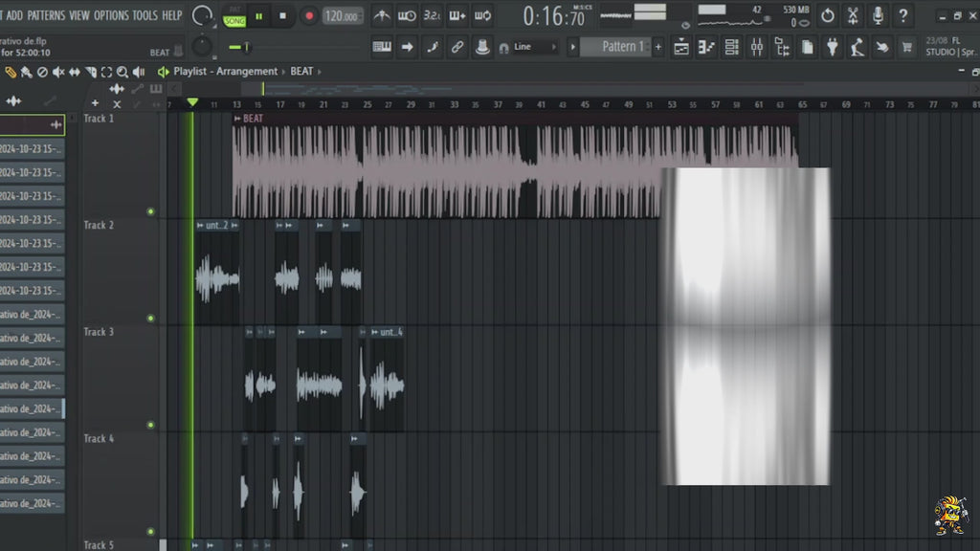Add a new pattern with the plus button
Image resolution: width=980 pixels, height=551 pixels.
pos(657,46)
